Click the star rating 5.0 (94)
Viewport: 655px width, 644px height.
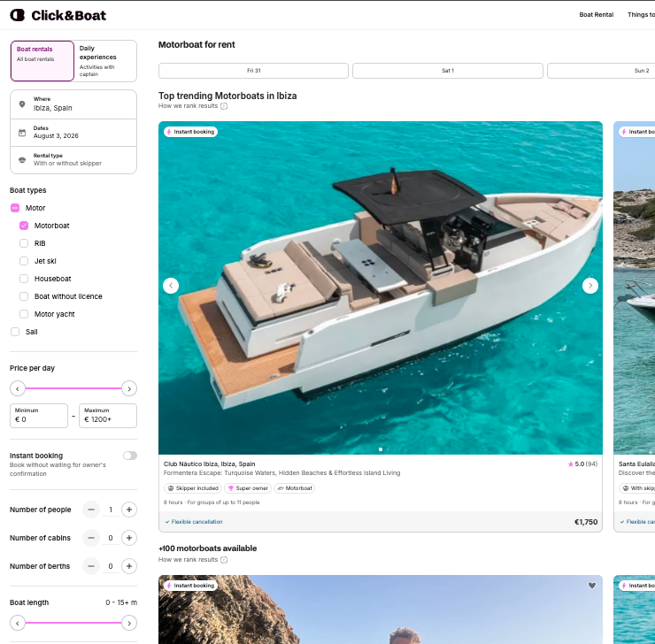pyautogui.click(x=582, y=464)
